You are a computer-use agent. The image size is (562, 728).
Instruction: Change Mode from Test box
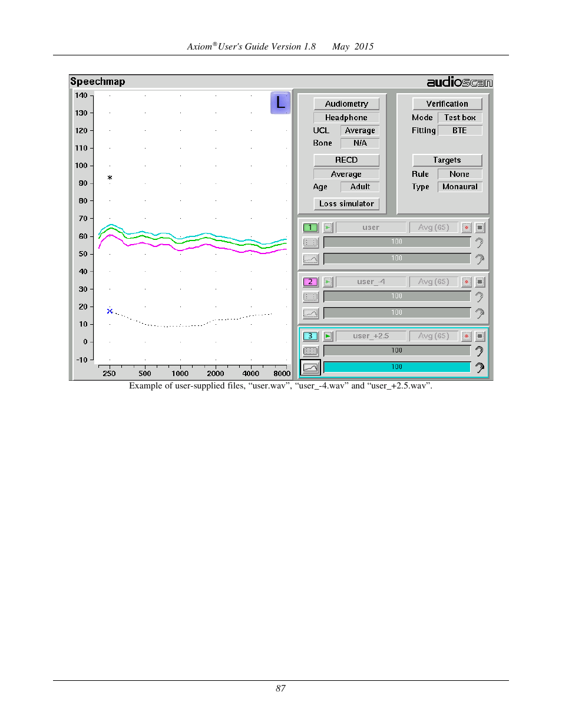460,118
